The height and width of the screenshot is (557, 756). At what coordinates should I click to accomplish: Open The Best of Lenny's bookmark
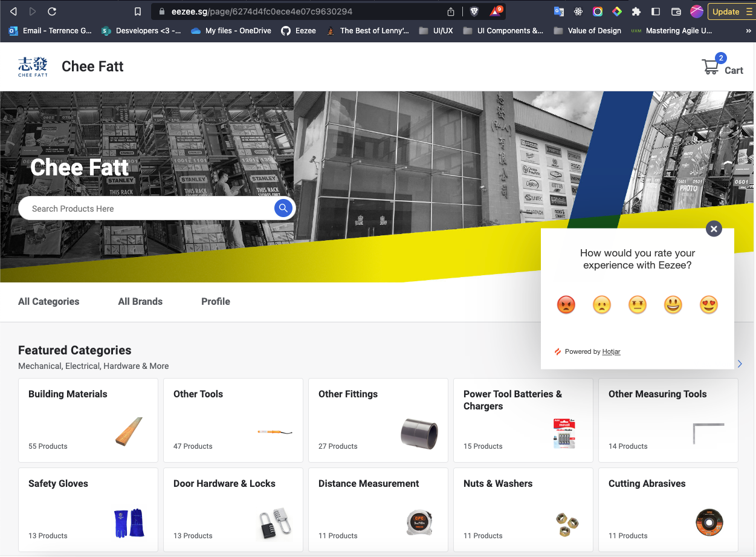[x=367, y=30]
